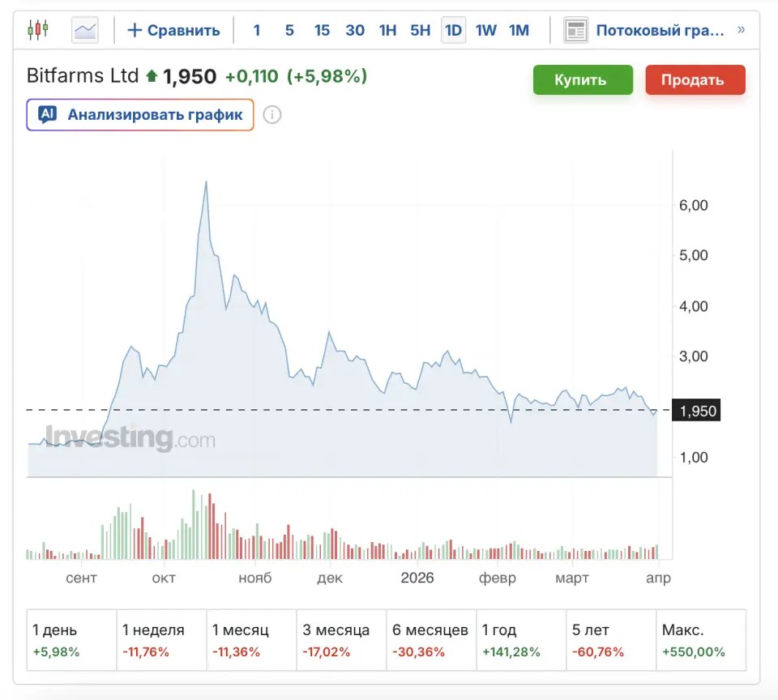
Task: Expand toolbar with double chevron
Action: coord(742,30)
